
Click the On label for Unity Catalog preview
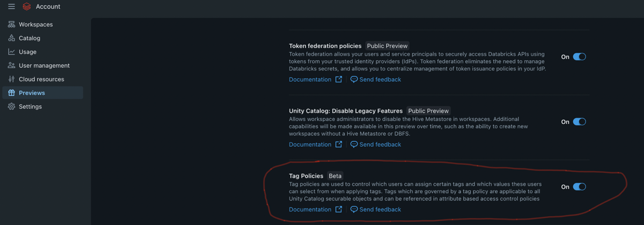click(x=565, y=122)
